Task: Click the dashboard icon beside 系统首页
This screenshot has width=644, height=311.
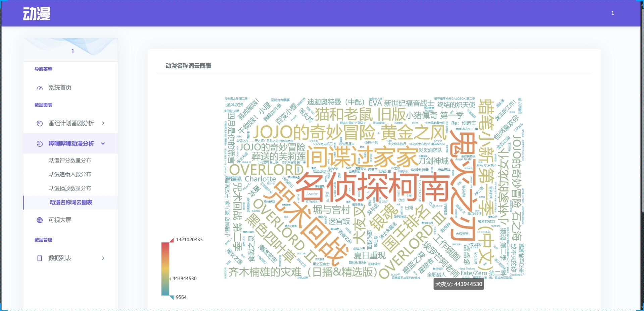Action: tap(40, 88)
